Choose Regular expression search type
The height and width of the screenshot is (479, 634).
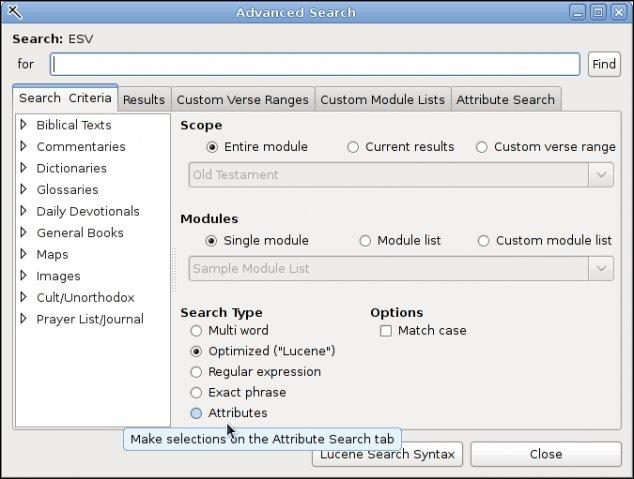point(196,372)
